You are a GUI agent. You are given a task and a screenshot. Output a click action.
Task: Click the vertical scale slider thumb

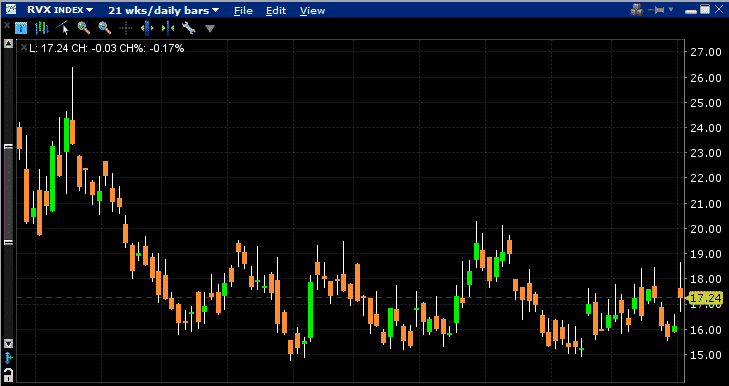click(x=8, y=194)
